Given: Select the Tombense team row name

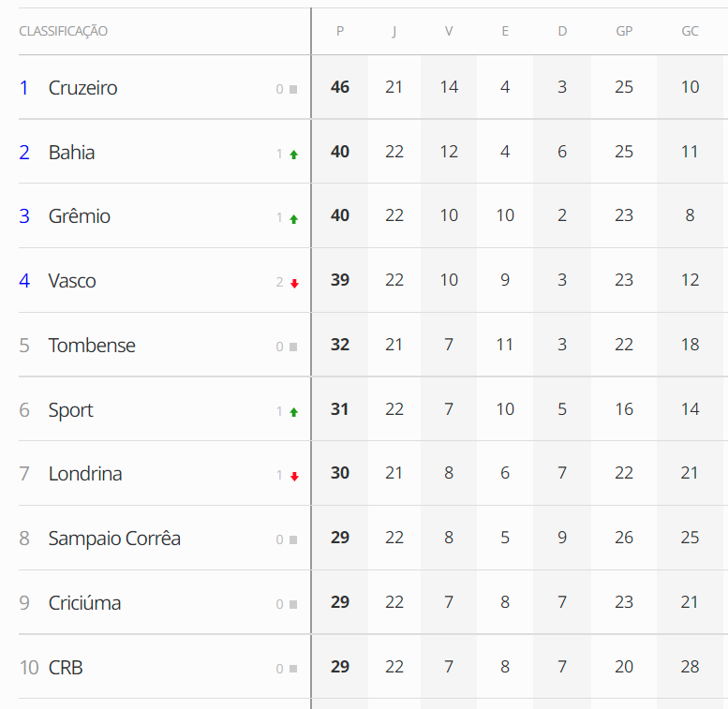Looking at the screenshot, I should [92, 346].
